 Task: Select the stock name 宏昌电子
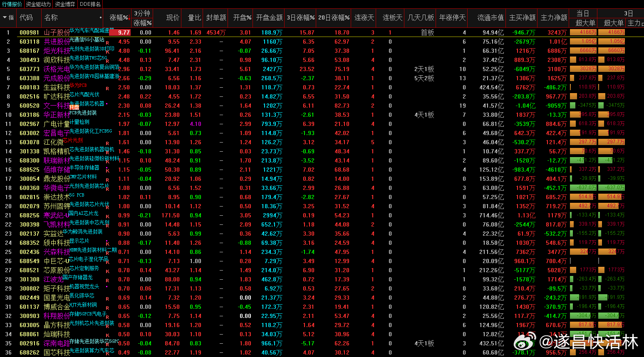[57, 133]
